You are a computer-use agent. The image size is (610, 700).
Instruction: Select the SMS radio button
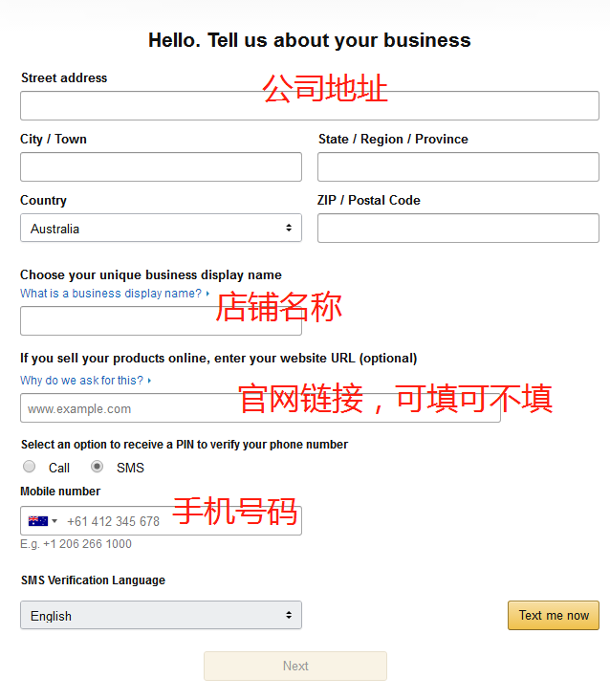coord(97,467)
